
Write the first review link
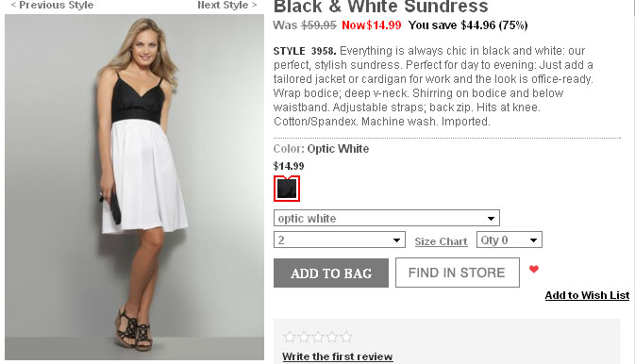[x=338, y=356]
